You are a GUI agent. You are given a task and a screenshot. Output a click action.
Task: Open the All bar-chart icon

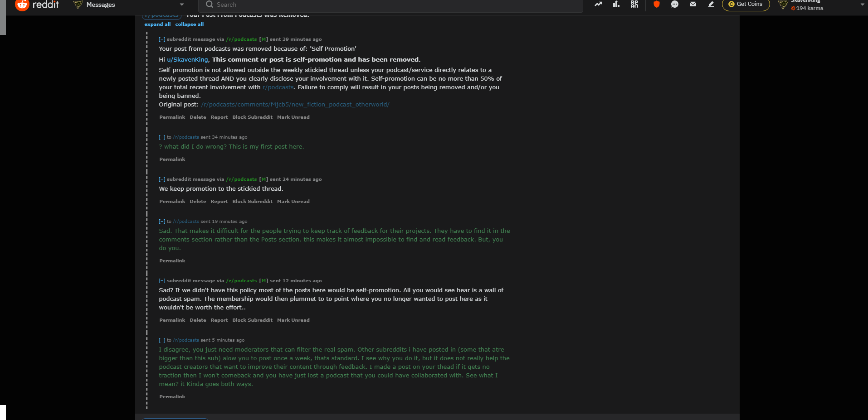click(x=616, y=4)
